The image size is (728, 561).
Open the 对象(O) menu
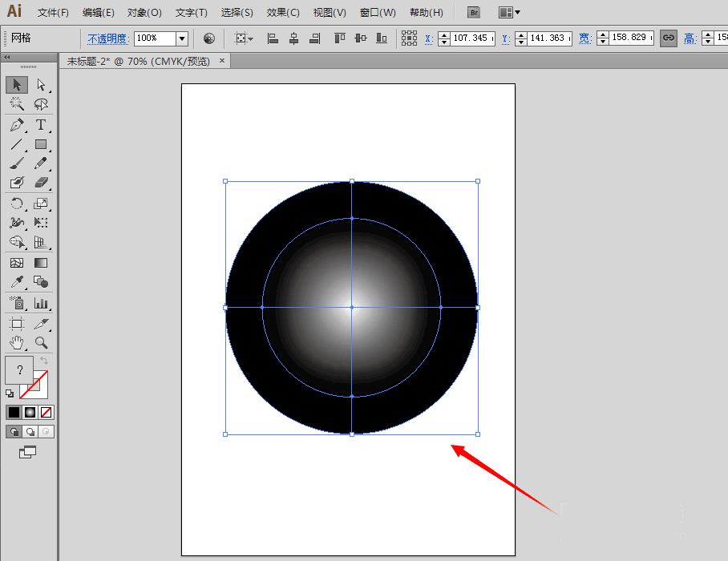click(x=144, y=13)
